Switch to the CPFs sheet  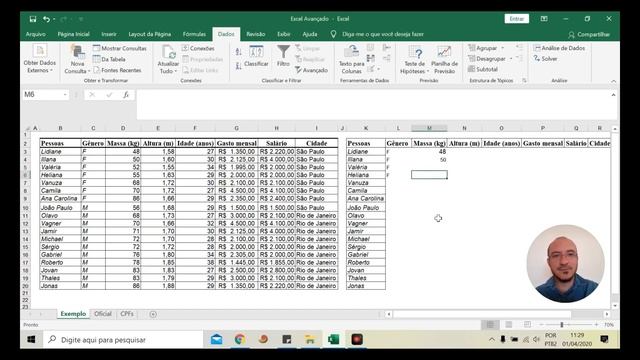(127, 314)
